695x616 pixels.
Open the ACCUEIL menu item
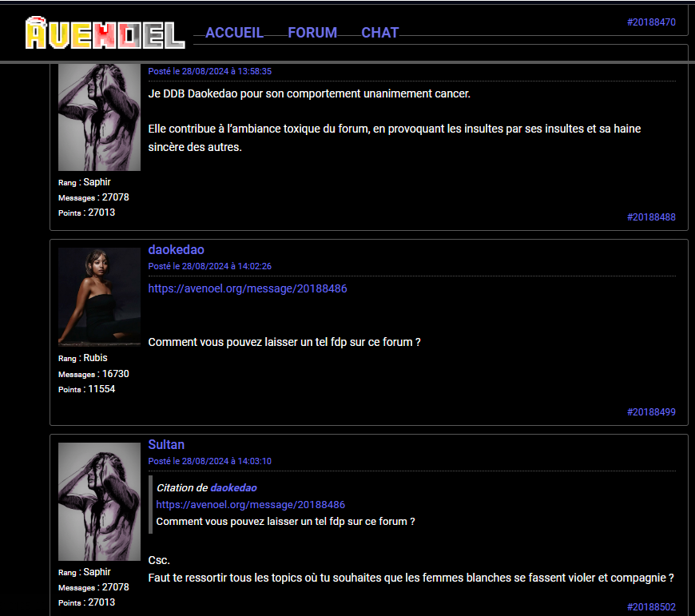[x=235, y=33]
